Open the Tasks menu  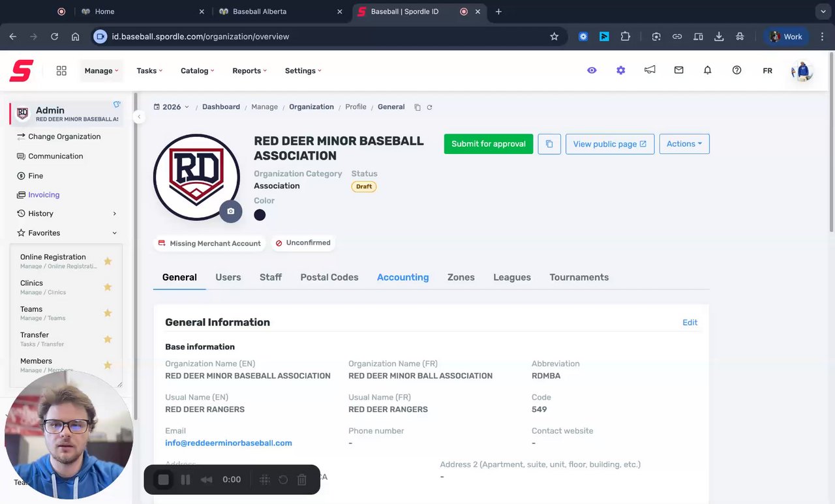pyautogui.click(x=149, y=70)
